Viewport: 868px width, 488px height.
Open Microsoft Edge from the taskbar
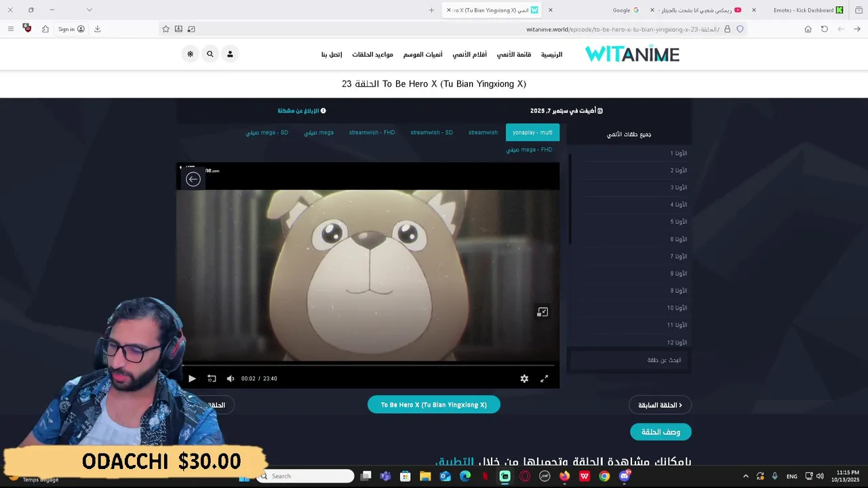pos(465,476)
